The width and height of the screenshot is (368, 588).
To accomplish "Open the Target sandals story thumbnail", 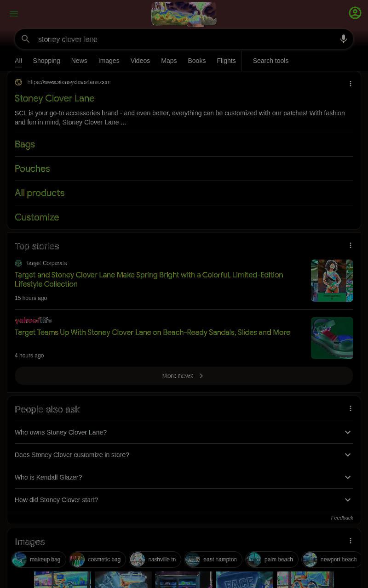I will (x=332, y=338).
